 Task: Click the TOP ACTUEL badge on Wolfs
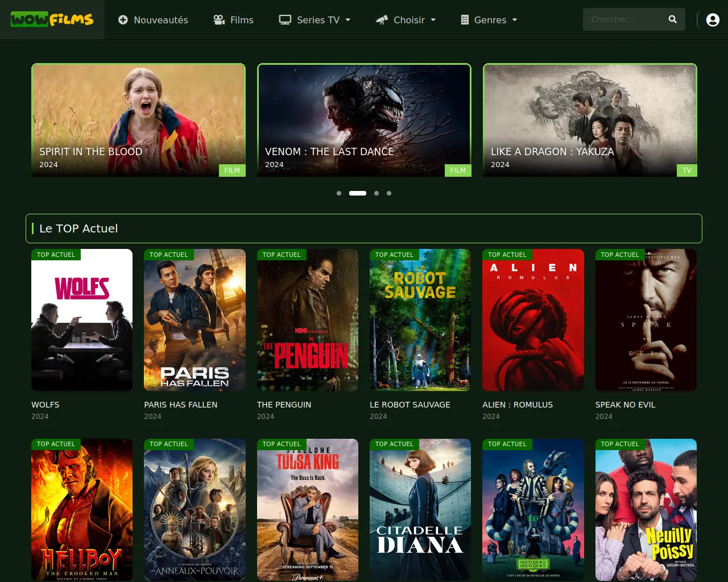[x=56, y=255]
